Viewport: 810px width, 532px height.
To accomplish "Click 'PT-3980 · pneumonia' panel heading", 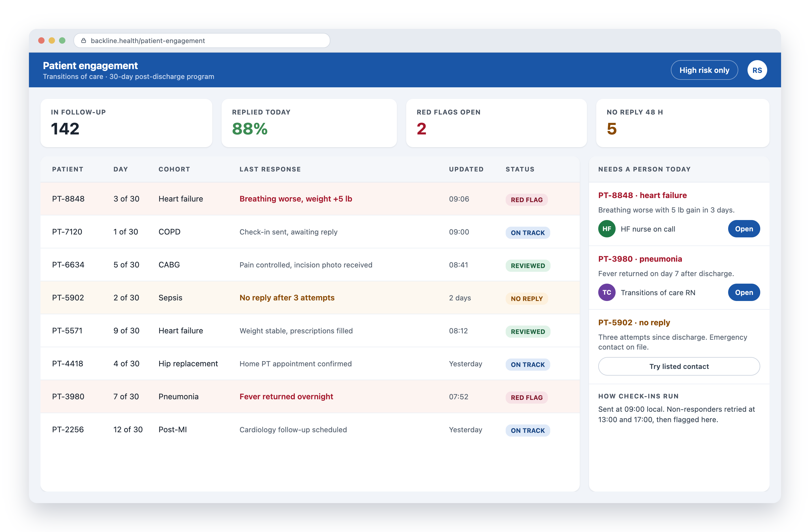I will point(640,259).
